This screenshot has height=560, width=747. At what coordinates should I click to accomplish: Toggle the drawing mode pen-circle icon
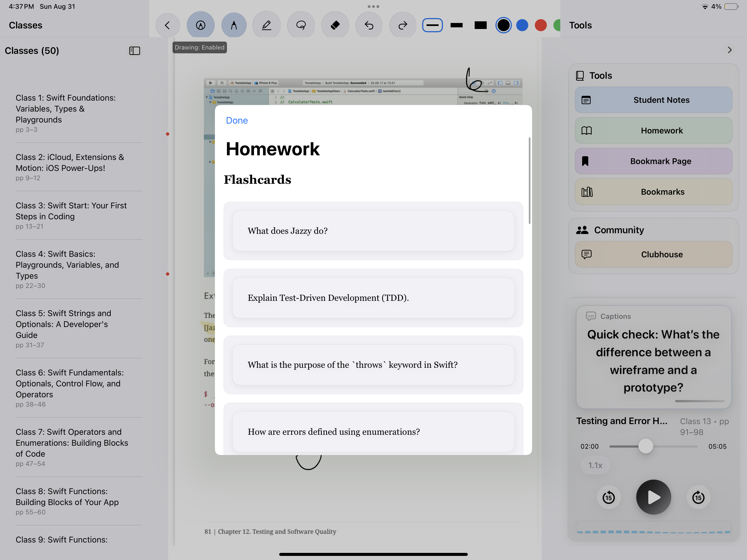pyautogui.click(x=201, y=25)
